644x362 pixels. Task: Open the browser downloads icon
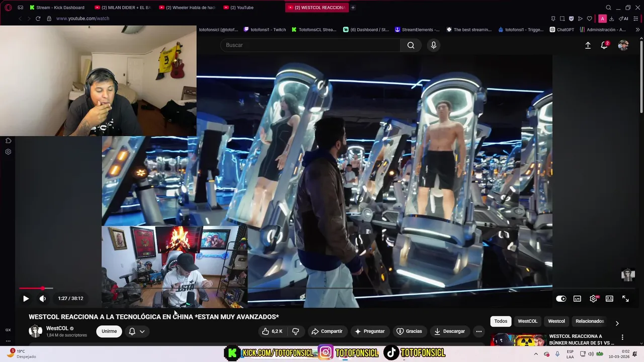click(611, 19)
